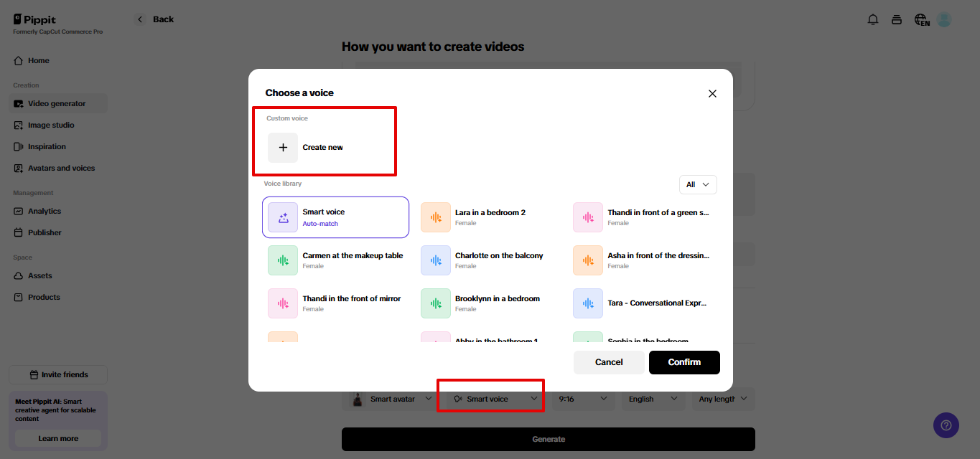Open the language globe icon

click(x=922, y=19)
